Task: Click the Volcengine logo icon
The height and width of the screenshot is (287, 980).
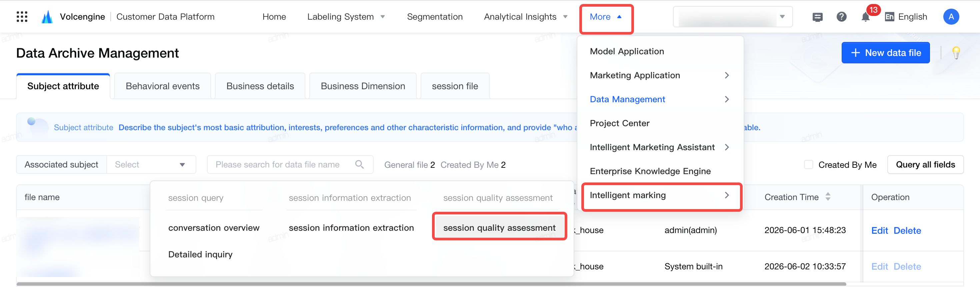Action: click(x=47, y=17)
